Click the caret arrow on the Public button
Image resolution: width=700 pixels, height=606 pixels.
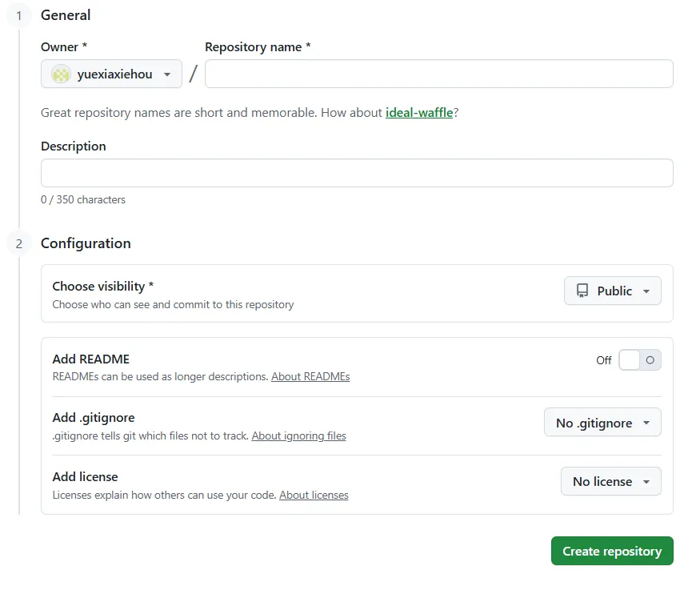646,291
